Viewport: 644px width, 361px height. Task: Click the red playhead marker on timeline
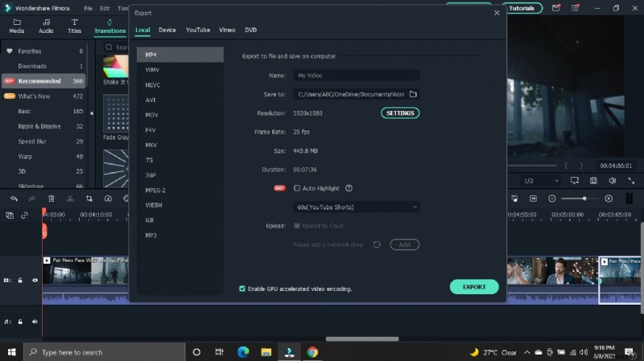click(x=44, y=231)
